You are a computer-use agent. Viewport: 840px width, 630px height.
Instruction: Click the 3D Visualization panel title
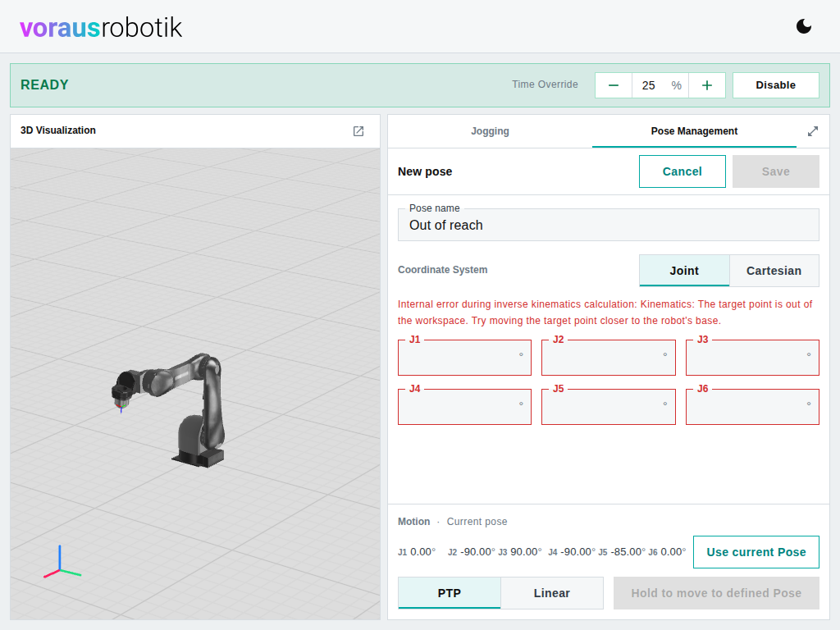(58, 130)
